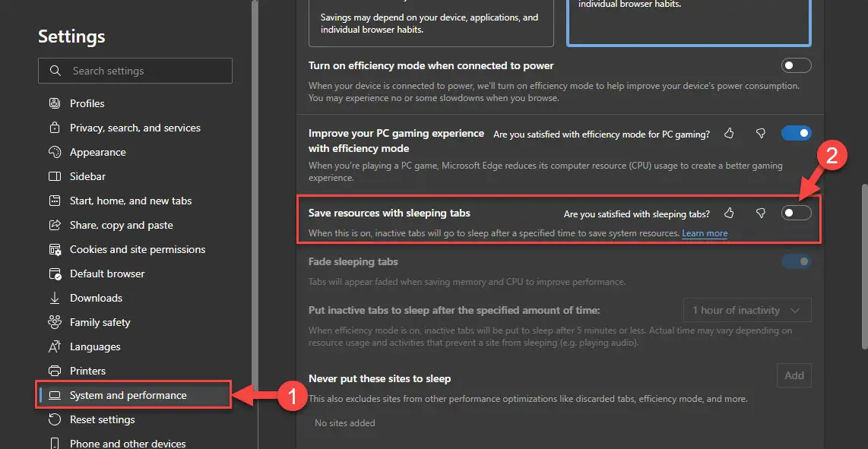This screenshot has width=868, height=449.
Task: Click the Family safety icon in the sidebar
Action: click(x=54, y=322)
